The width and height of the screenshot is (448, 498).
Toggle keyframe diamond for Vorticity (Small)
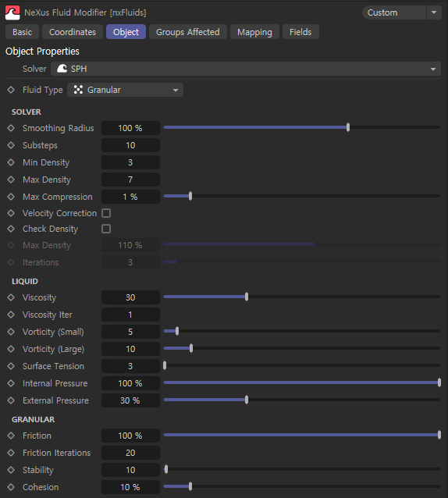(x=11, y=332)
